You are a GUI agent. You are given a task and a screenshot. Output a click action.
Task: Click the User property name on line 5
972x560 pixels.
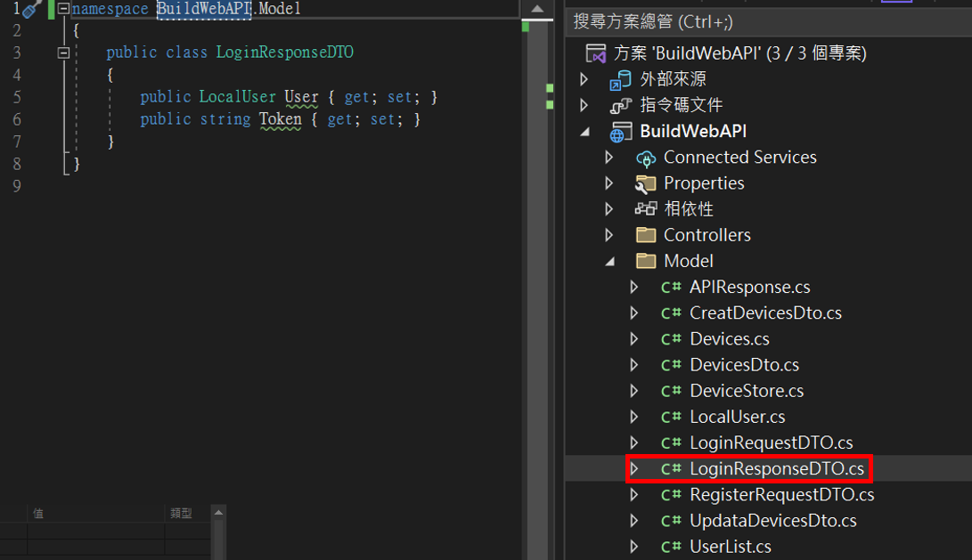[x=301, y=97]
